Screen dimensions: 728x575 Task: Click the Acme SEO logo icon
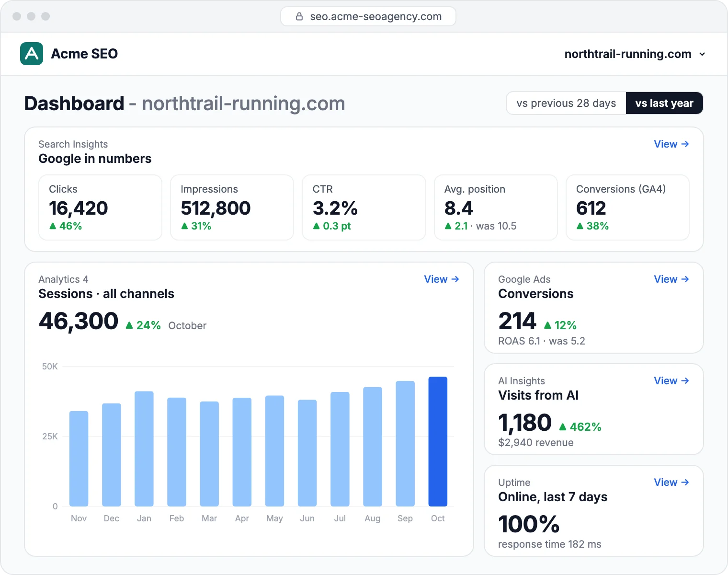point(32,54)
